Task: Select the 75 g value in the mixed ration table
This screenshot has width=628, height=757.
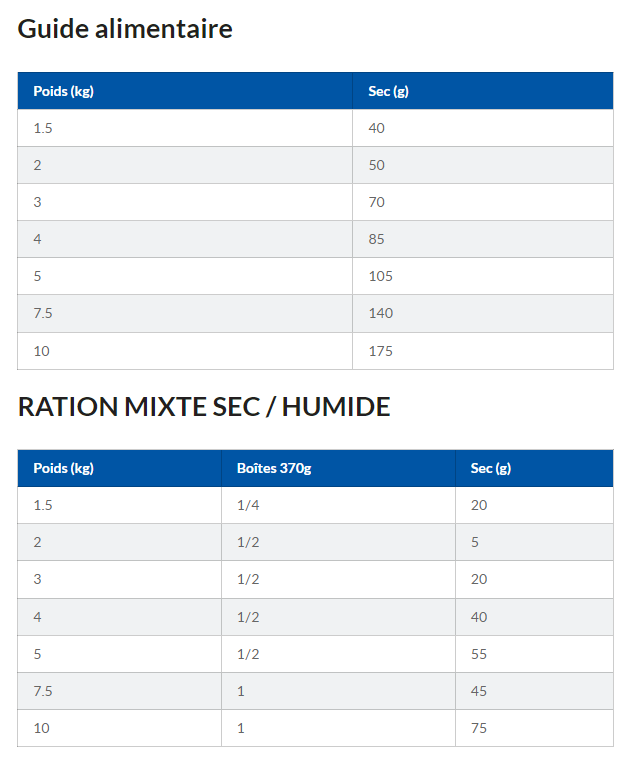Action: pos(479,728)
